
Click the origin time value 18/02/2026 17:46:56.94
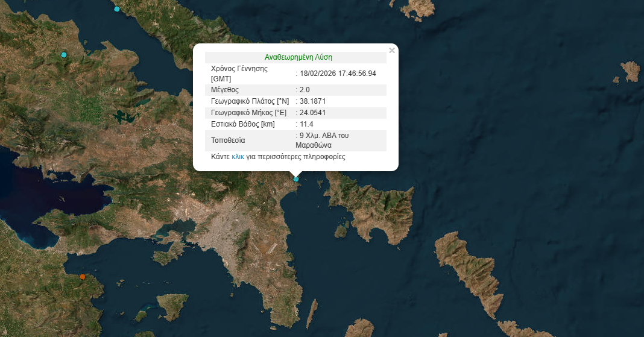[x=338, y=74]
